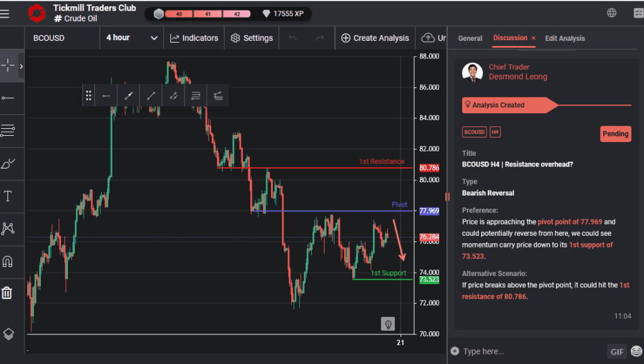Open the Indicators panel

point(194,38)
